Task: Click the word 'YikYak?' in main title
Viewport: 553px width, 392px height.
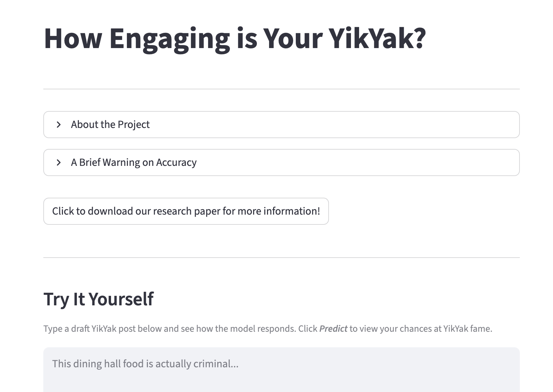Action: coord(377,39)
